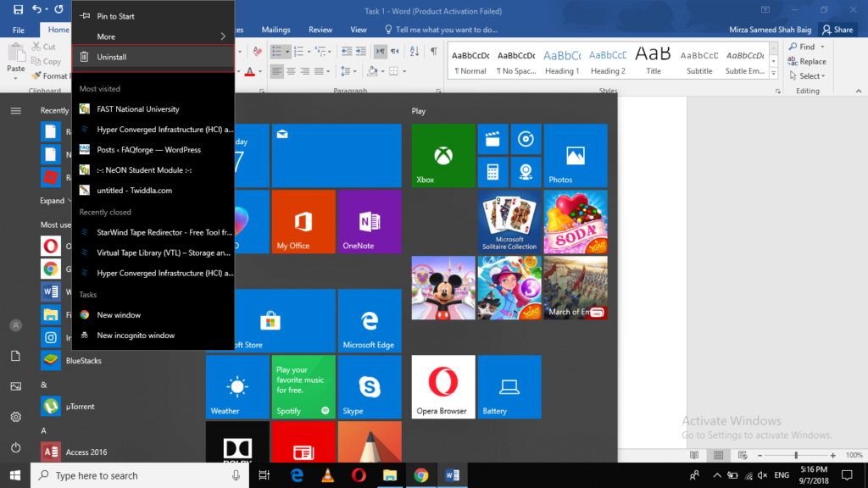Image resolution: width=868 pixels, height=488 pixels.
Task: Open the Font Color dropdown arrow
Action: 259,71
